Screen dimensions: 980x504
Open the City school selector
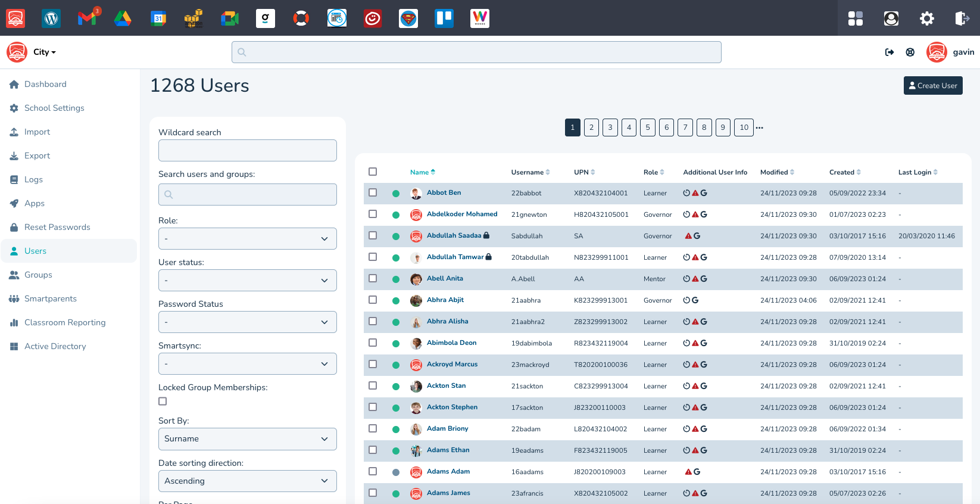click(x=44, y=52)
